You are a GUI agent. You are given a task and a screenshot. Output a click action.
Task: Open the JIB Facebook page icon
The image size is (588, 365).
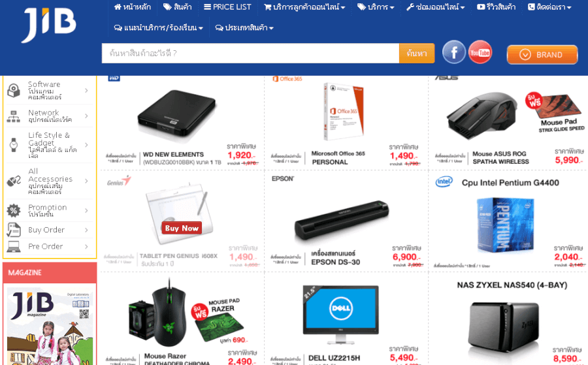pyautogui.click(x=454, y=52)
